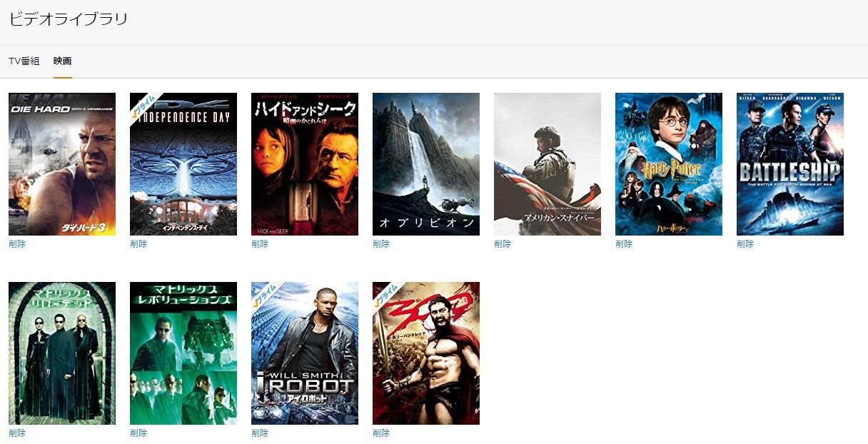
Task: Select the American Sniper movie thumbnail
Action: click(x=547, y=164)
